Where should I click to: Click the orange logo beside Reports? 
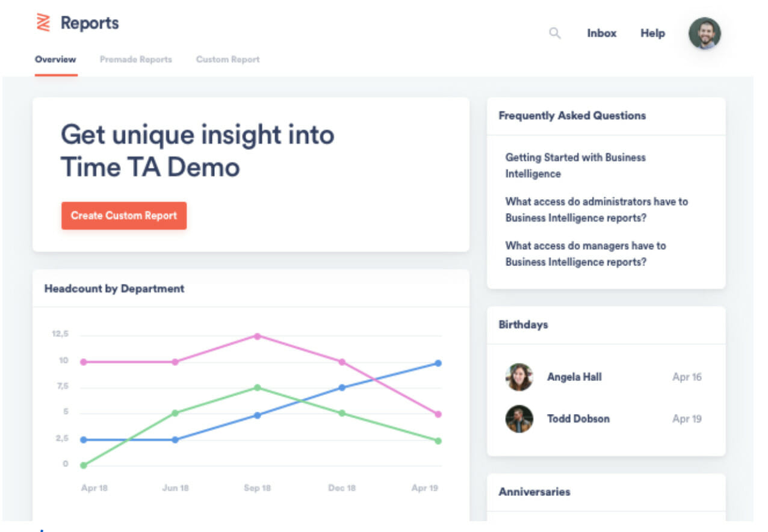click(x=43, y=23)
